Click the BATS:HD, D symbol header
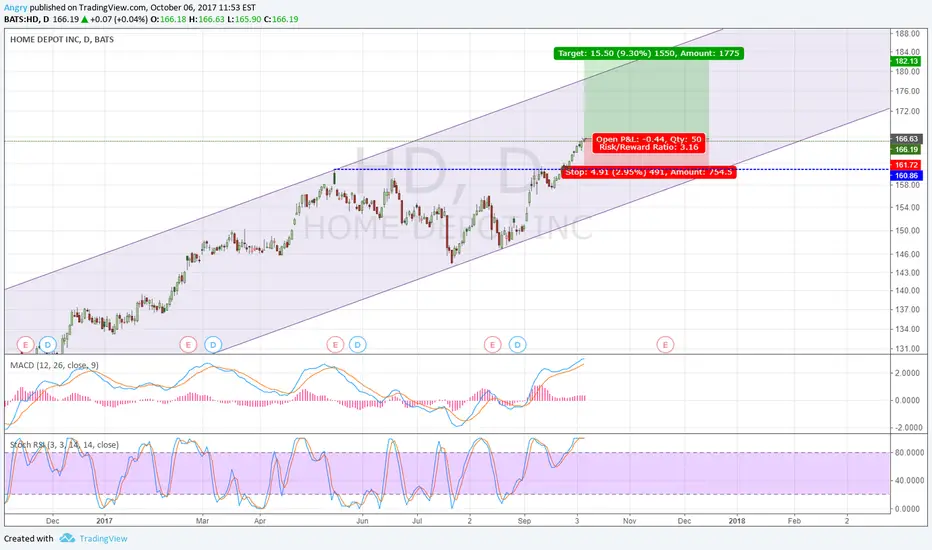This screenshot has height=550, width=932. [27, 19]
